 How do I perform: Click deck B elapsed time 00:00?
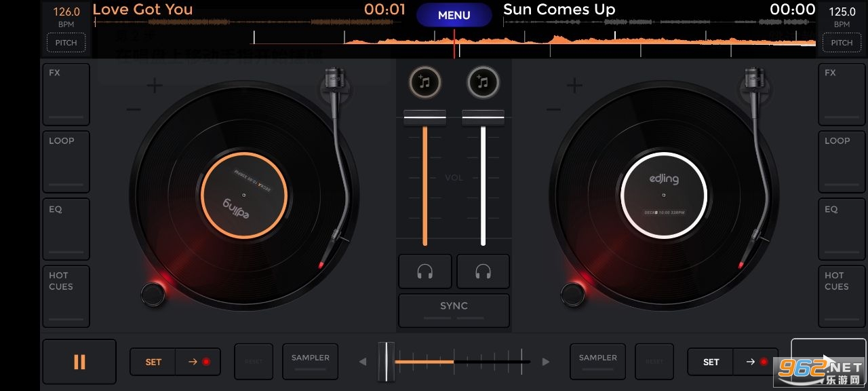tap(793, 10)
